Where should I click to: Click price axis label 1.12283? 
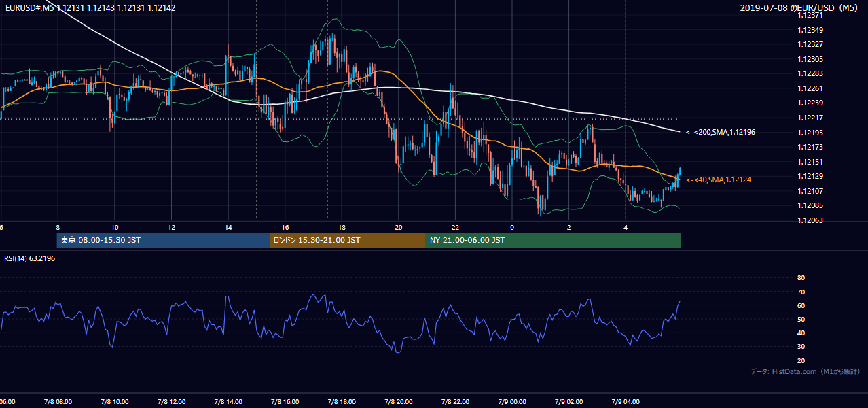811,73
